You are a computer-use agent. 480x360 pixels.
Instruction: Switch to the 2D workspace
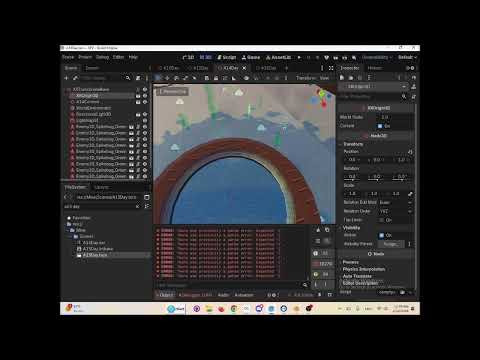[189, 57]
